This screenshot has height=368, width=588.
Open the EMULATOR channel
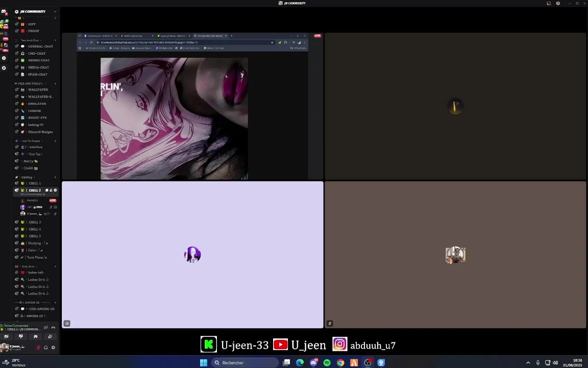(x=36, y=104)
